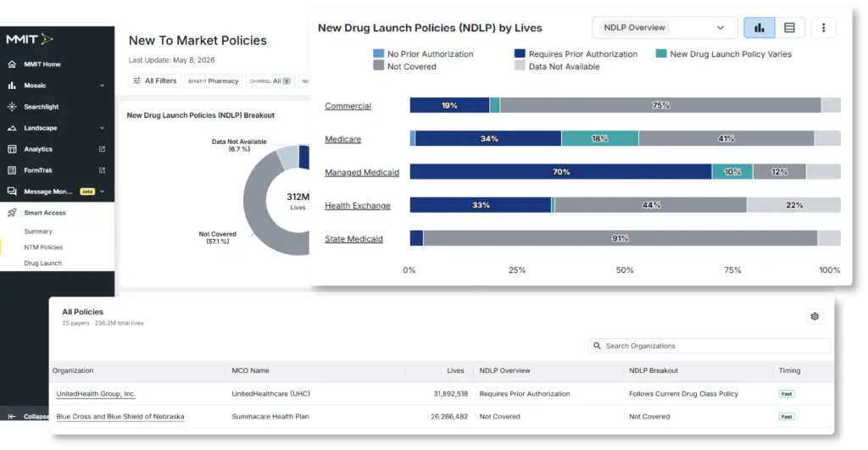Open All Policies settings gear
Viewport: 868px width, 450px height.
pyautogui.click(x=815, y=317)
